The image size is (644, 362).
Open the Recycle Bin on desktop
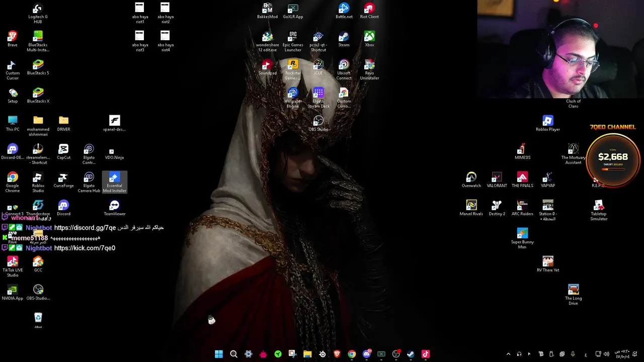pyautogui.click(x=38, y=321)
